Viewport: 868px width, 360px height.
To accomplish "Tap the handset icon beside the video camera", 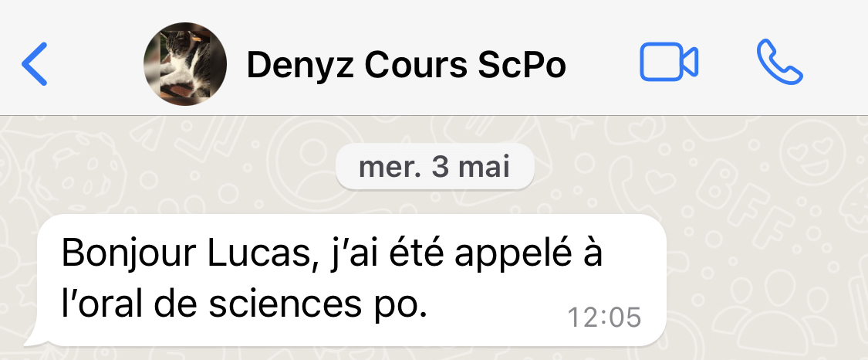I will coord(779,62).
